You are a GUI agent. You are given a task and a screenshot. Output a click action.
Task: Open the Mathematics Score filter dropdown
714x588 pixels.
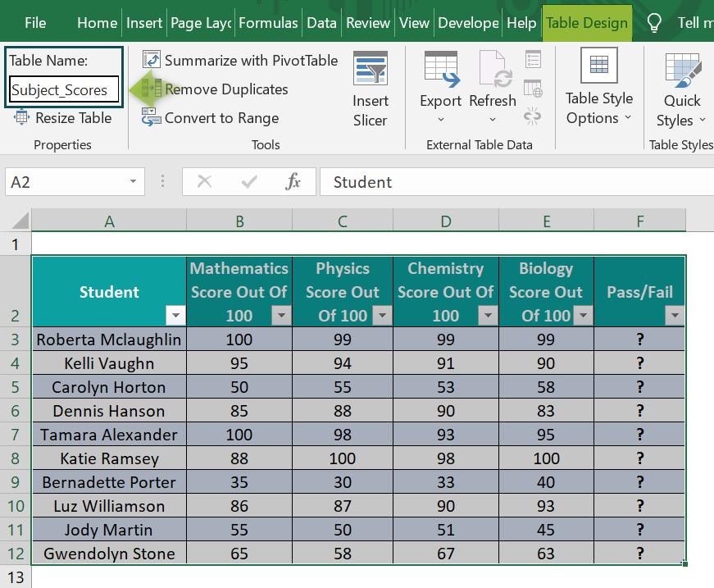(x=281, y=315)
